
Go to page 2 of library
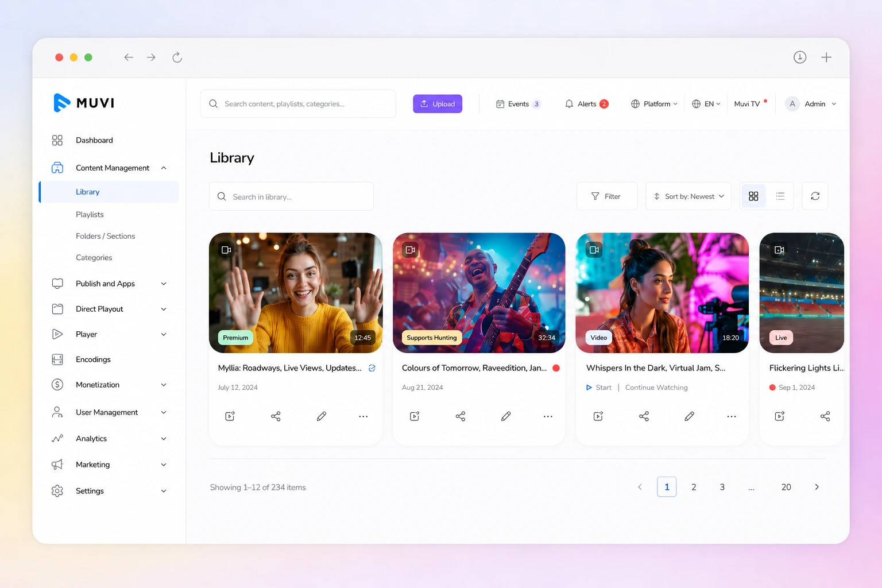(x=694, y=487)
